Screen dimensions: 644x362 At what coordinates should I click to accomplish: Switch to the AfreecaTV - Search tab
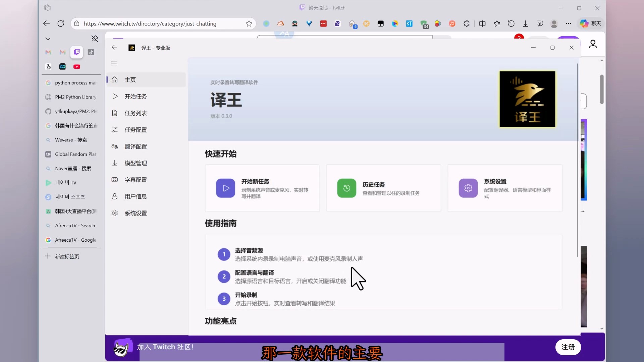(x=75, y=226)
